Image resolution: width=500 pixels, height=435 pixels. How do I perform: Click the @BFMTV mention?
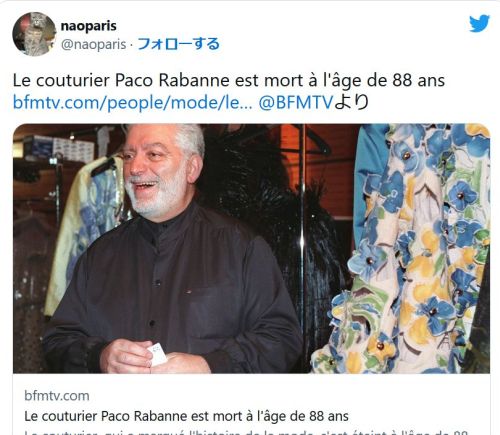click(295, 102)
